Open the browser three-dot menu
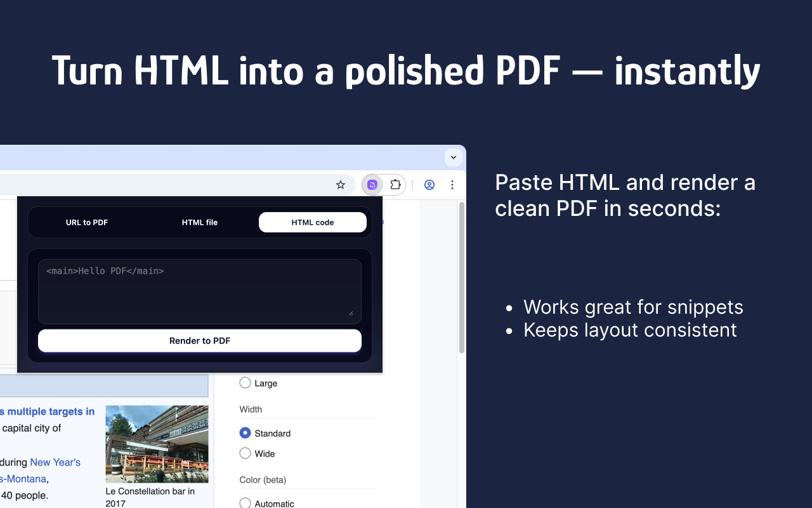This screenshot has width=812, height=508. pyautogui.click(x=452, y=185)
